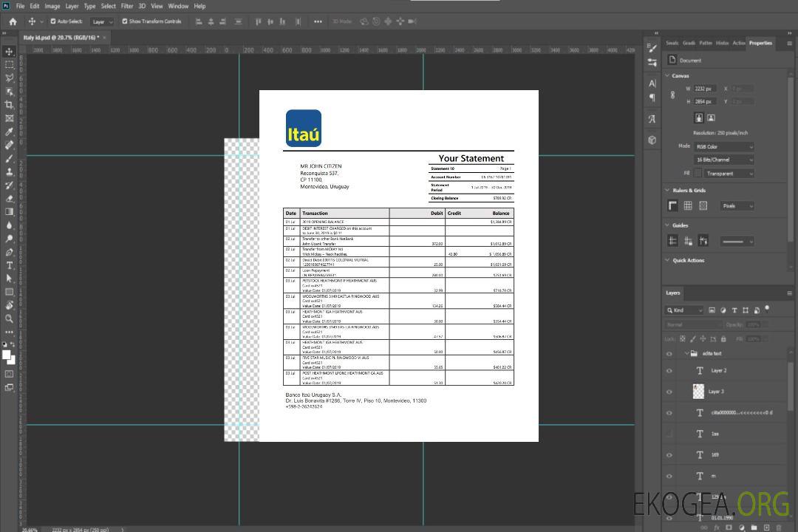Select the Rectangular Marquee tool
Viewport: 798px width, 532px height.
click(x=9, y=65)
